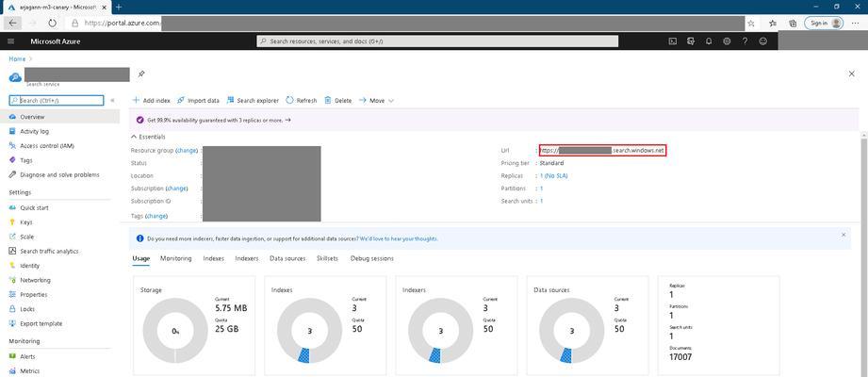This screenshot has height=377, width=868.
Task: Click the Search units value link
Action: click(541, 202)
